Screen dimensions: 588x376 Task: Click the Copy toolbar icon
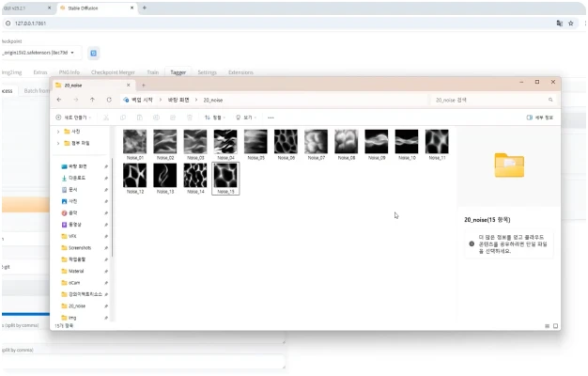123,117
